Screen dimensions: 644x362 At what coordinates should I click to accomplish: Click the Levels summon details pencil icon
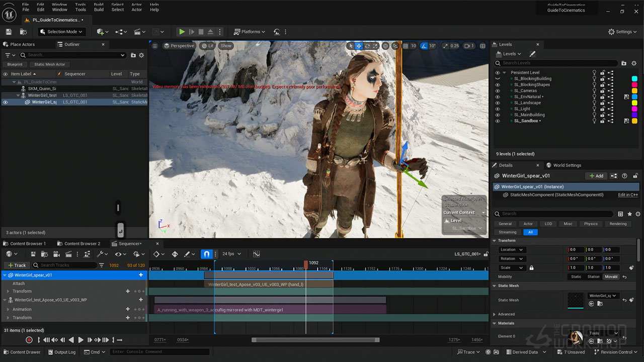tap(532, 54)
